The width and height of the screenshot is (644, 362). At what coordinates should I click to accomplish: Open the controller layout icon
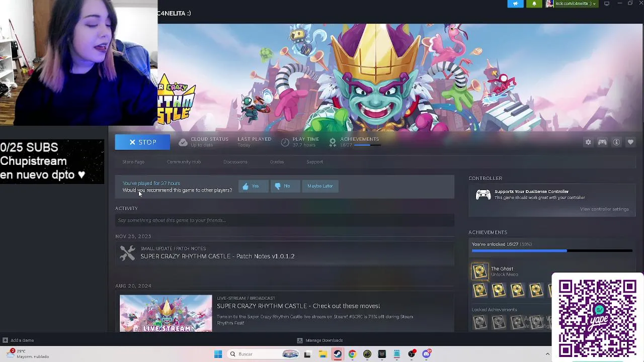pos(602,142)
